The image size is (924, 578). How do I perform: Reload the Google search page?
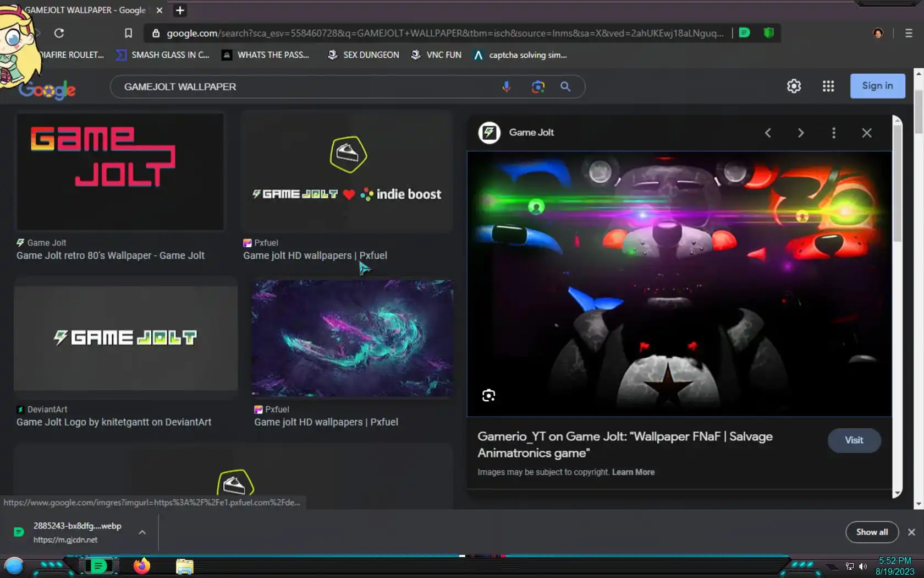click(59, 33)
